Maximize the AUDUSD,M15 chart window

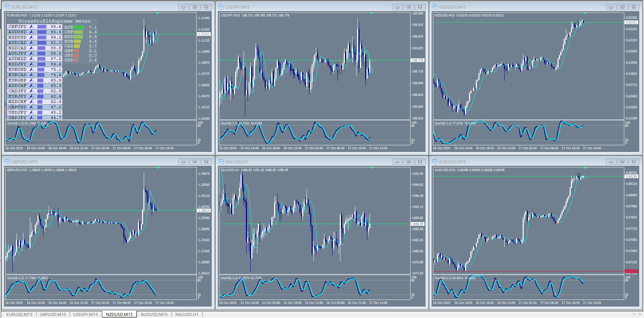coord(622,162)
